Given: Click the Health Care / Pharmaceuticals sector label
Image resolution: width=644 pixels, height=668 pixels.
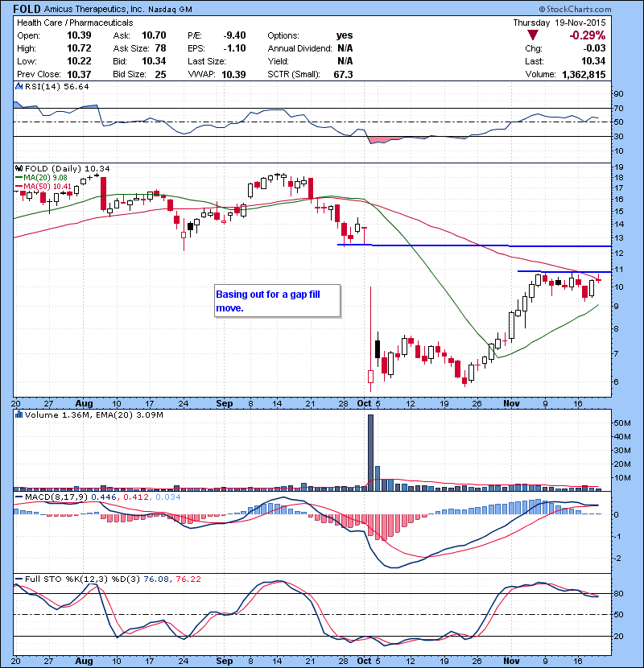Looking at the screenshot, I should (75, 23).
